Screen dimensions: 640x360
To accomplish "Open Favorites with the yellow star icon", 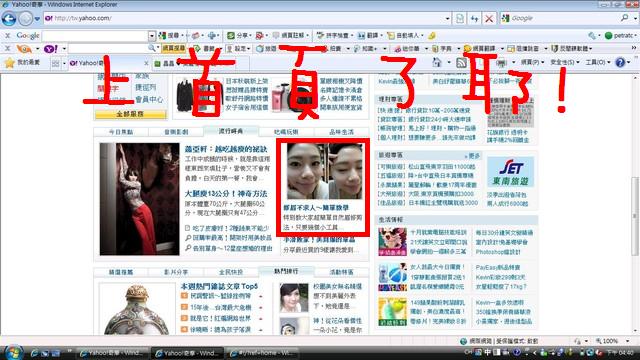I will click(9, 62).
